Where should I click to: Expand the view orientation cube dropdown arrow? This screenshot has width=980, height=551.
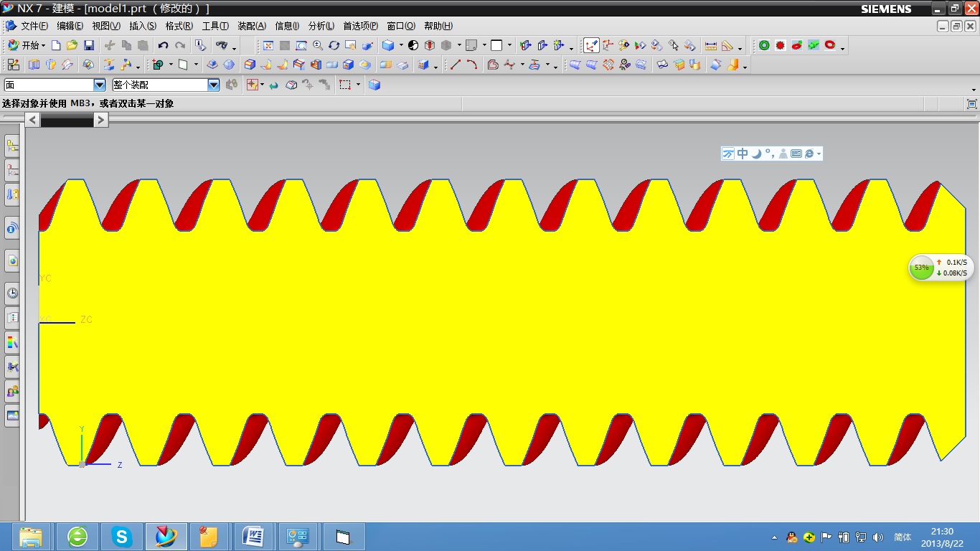[400, 45]
